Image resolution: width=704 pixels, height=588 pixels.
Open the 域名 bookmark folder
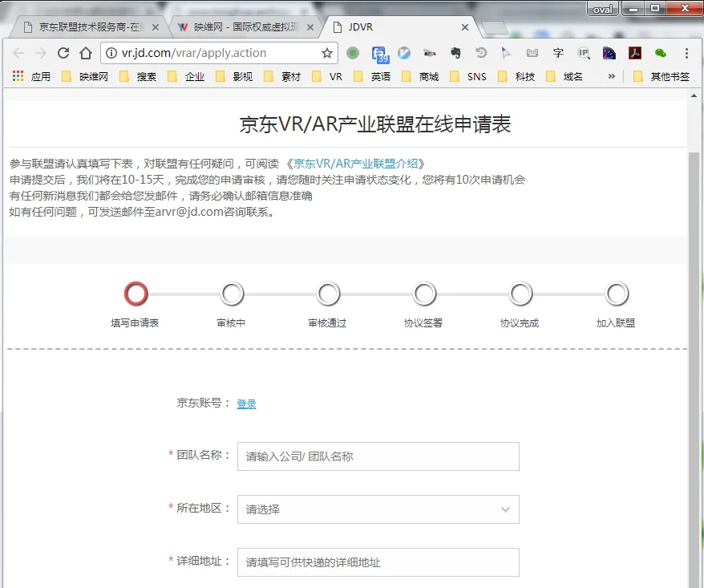click(x=564, y=77)
